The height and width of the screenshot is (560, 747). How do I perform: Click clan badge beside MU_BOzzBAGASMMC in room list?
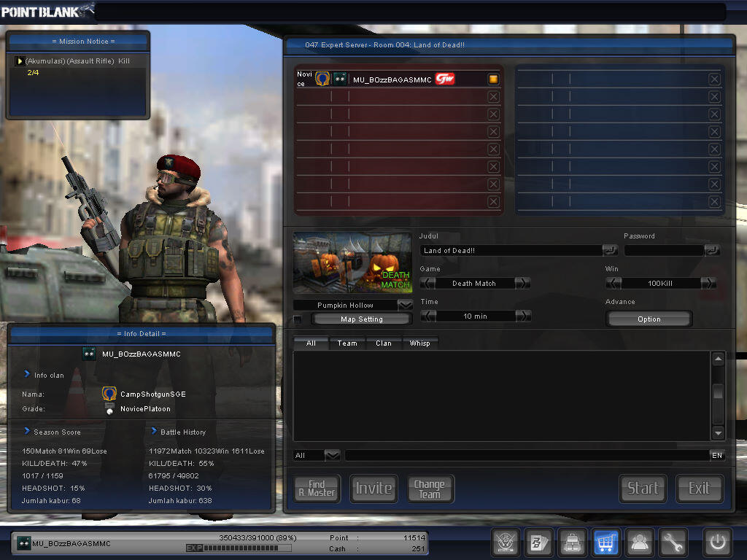point(322,79)
